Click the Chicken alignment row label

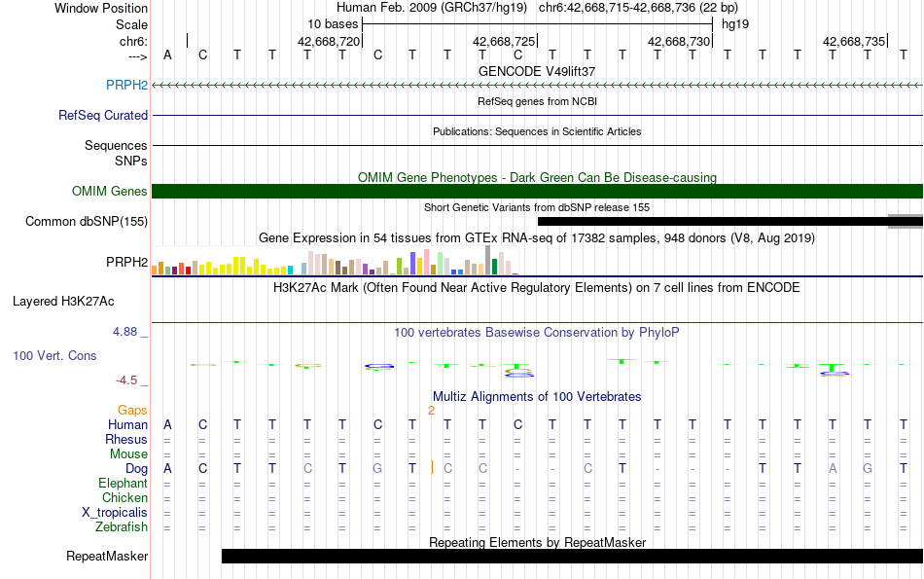point(124,497)
